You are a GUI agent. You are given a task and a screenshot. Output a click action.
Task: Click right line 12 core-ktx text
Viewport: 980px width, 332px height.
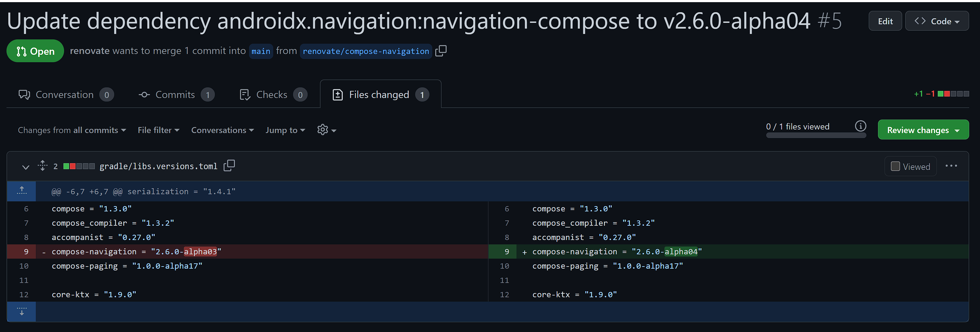coord(575,294)
